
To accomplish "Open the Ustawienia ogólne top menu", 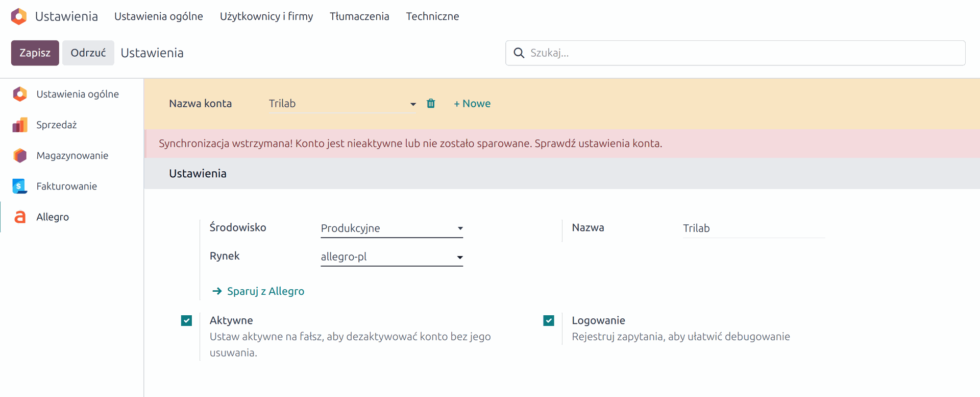I will (159, 16).
